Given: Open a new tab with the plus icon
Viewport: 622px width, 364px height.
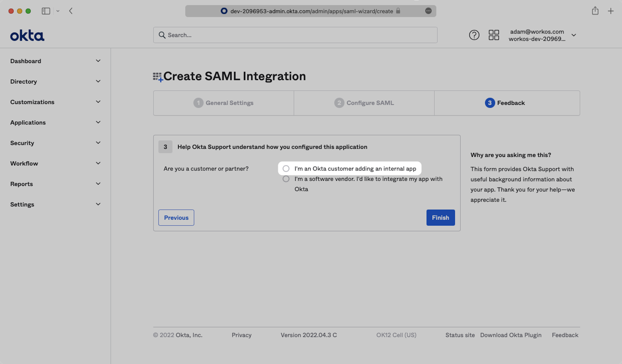Looking at the screenshot, I should (610, 11).
